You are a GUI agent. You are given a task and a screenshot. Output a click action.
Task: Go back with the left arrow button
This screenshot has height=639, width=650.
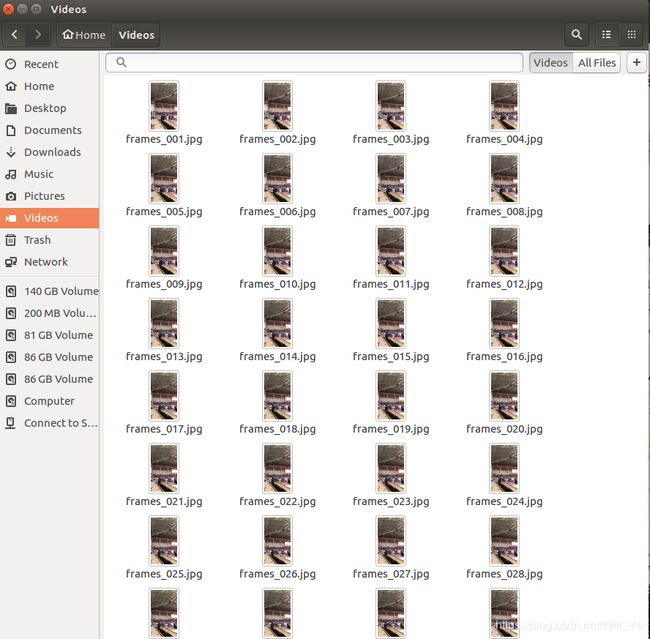coord(15,34)
